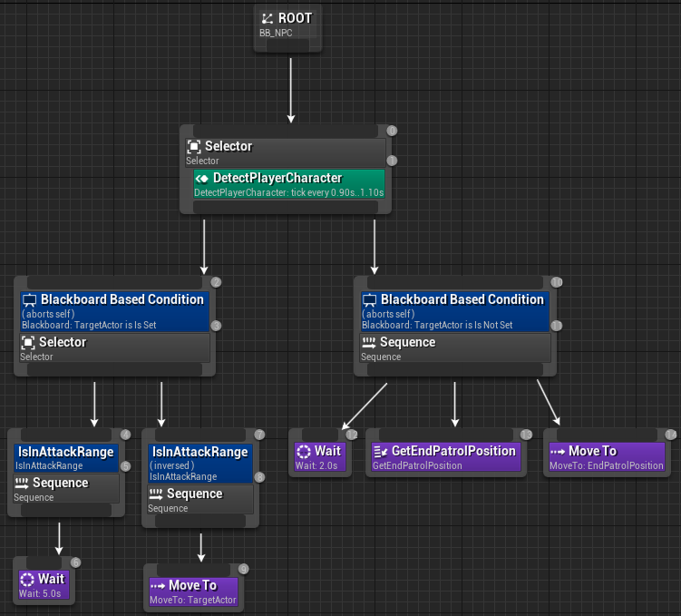
Task: Click the execution index badge 13
Action: coord(526,435)
